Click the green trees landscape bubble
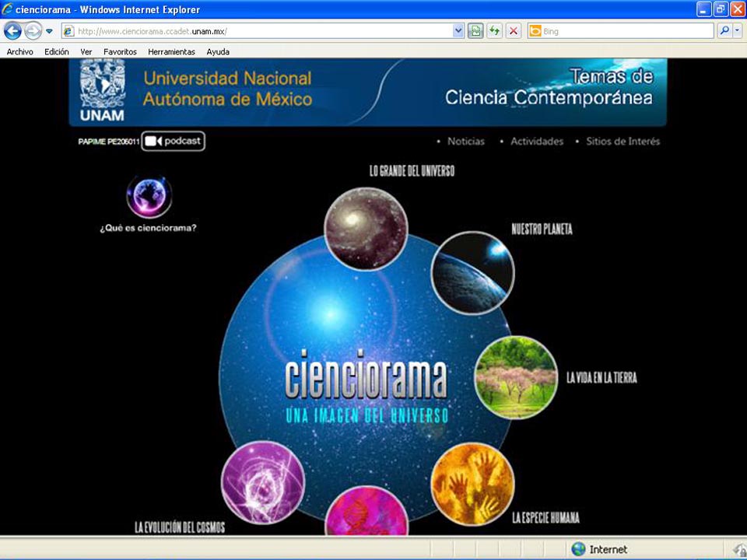Screen dimensions: 747x560 tap(516, 378)
